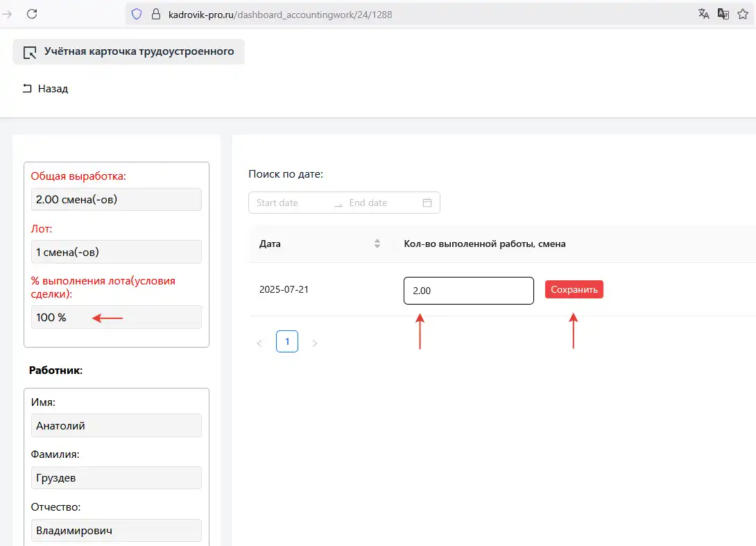Go to the previous page chevron
756x546 pixels.
tap(259, 343)
